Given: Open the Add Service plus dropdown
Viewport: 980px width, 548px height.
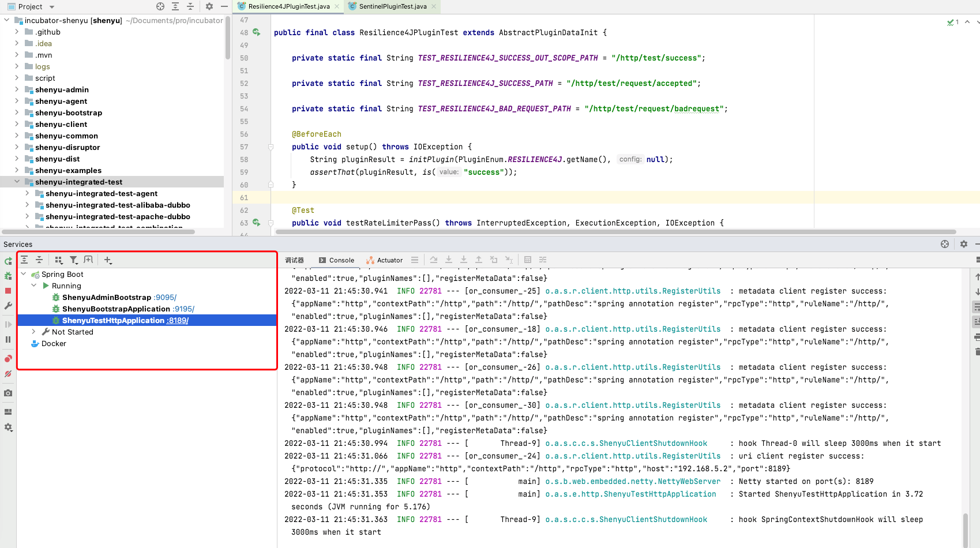Looking at the screenshot, I should (108, 260).
